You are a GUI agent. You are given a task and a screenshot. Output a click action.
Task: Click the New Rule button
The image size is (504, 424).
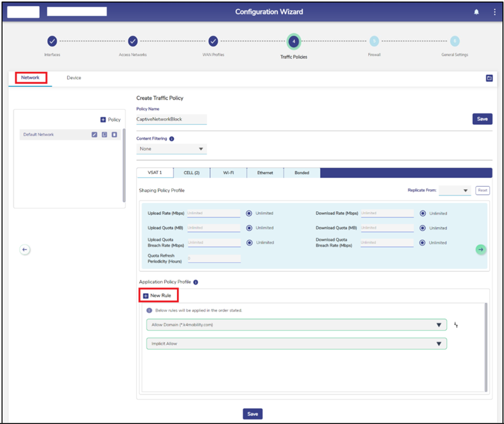(x=158, y=296)
